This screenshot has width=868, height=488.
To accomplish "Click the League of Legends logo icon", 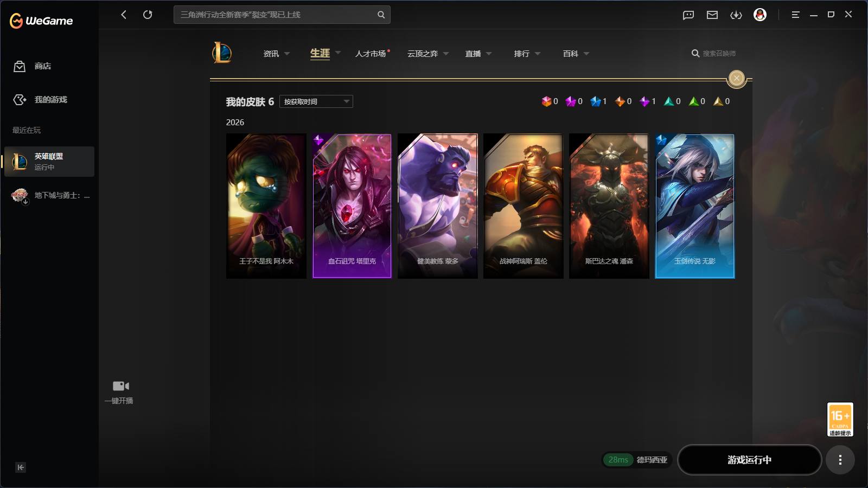I will click(222, 53).
